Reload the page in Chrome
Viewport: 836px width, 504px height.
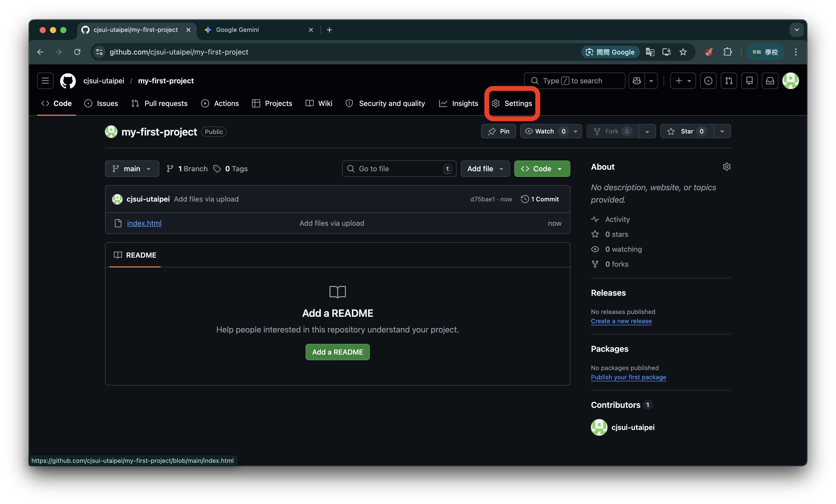point(77,52)
